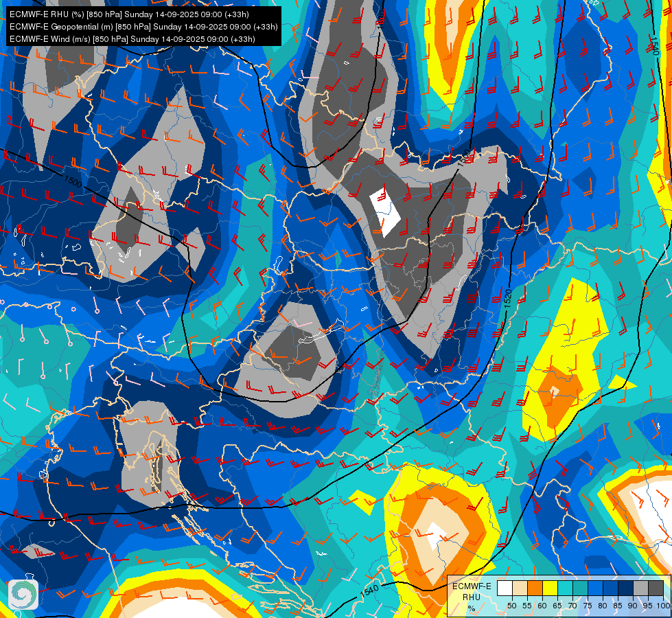This screenshot has height=618, width=672.
Task: Click the legend tick value '65'
Action: click(x=557, y=606)
